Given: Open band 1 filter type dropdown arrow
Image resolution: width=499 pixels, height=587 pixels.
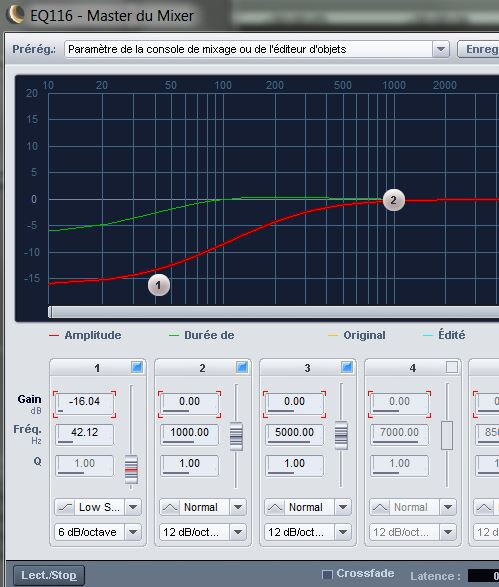Looking at the screenshot, I should 133,507.
